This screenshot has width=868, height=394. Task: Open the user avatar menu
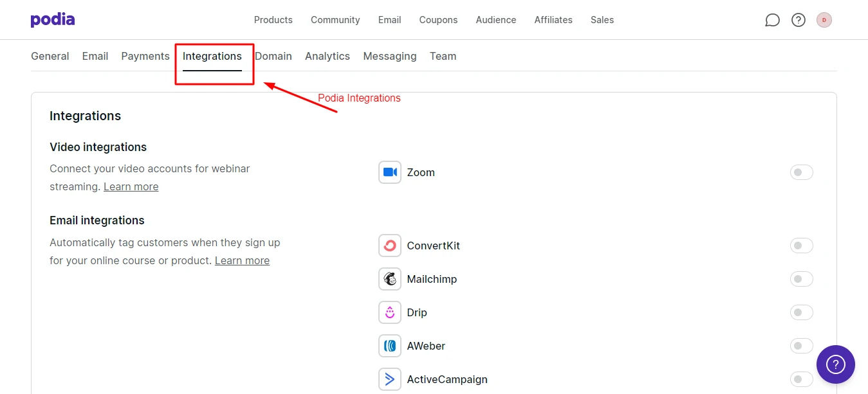(x=824, y=20)
